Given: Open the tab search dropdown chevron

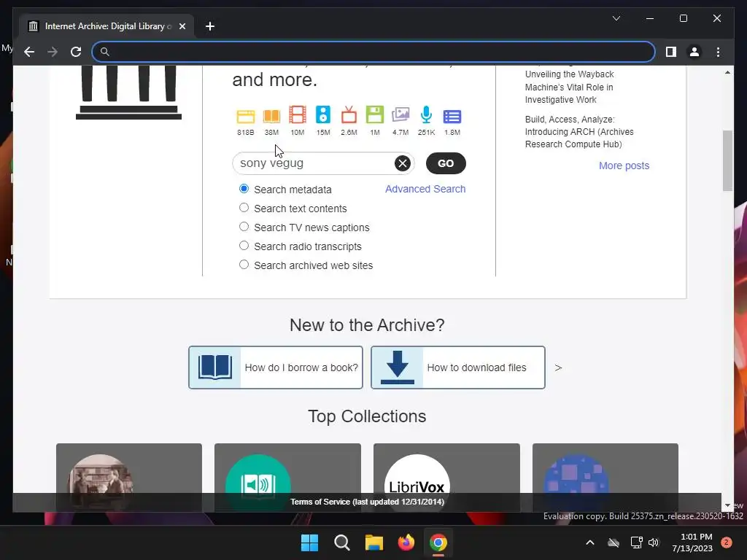Looking at the screenshot, I should point(616,18).
